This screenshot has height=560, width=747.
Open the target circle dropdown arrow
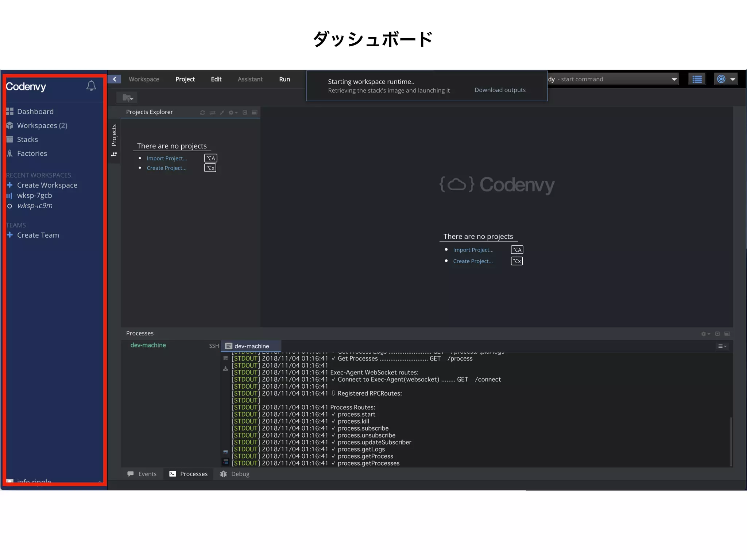732,79
